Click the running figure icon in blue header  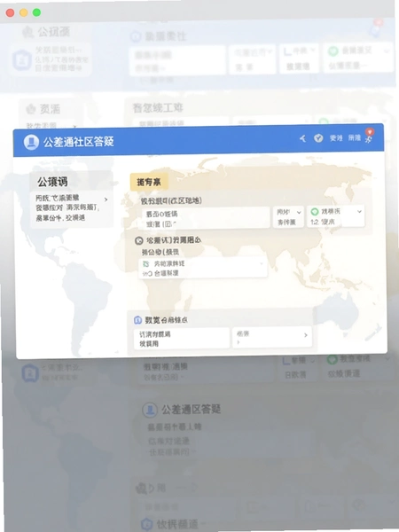click(369, 139)
